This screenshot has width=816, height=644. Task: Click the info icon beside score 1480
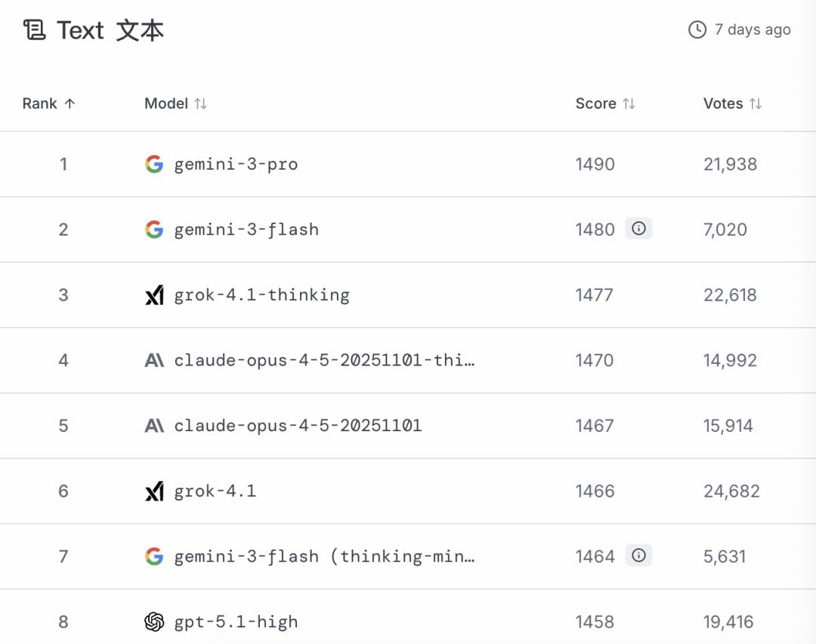[x=638, y=229]
